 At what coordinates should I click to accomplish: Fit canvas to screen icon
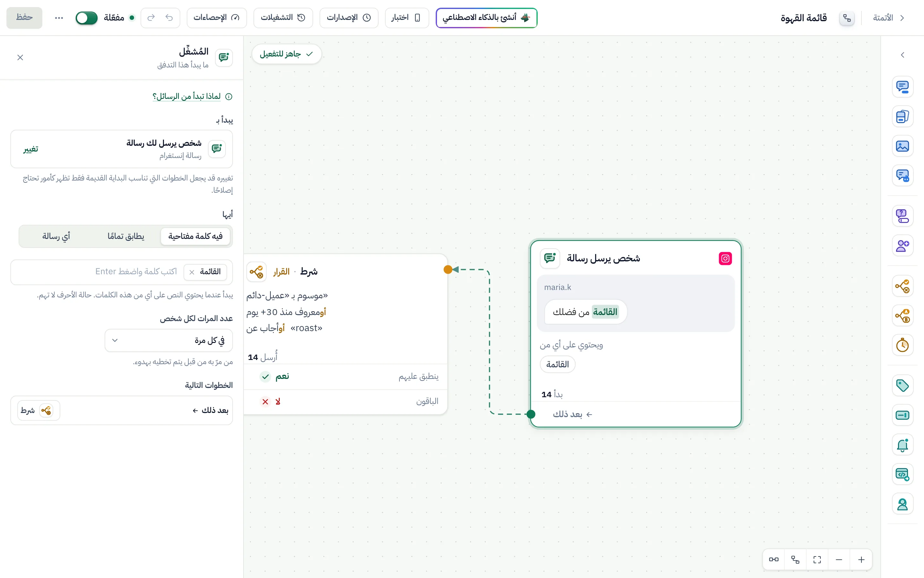click(x=817, y=560)
